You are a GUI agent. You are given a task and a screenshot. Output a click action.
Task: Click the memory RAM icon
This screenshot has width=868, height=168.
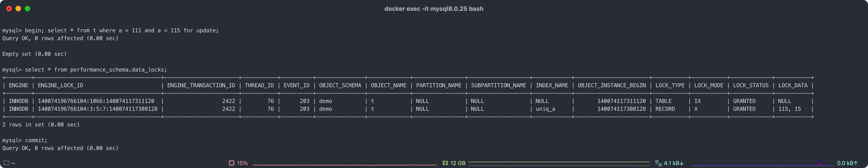(x=445, y=163)
